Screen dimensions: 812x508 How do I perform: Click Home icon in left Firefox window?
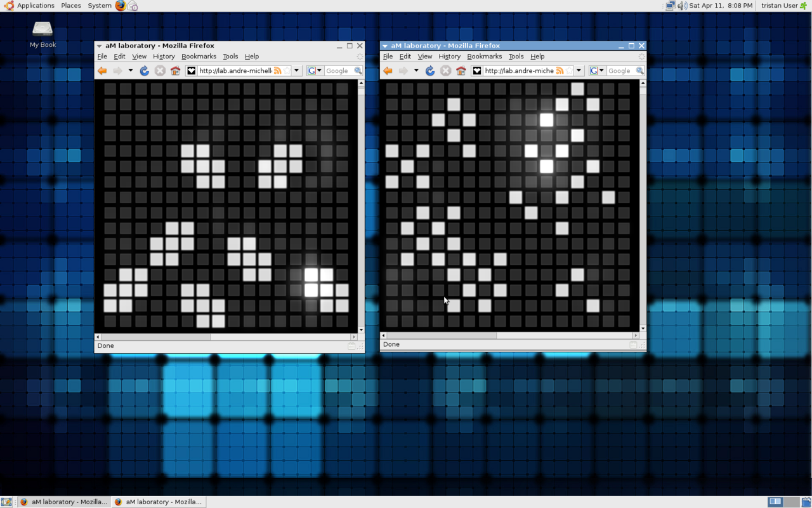176,70
